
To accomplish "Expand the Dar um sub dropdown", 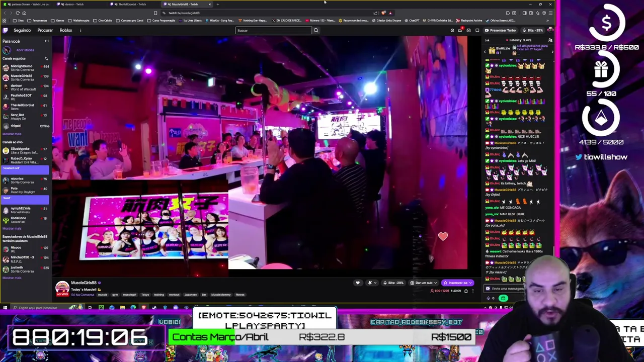I will pos(424,283).
